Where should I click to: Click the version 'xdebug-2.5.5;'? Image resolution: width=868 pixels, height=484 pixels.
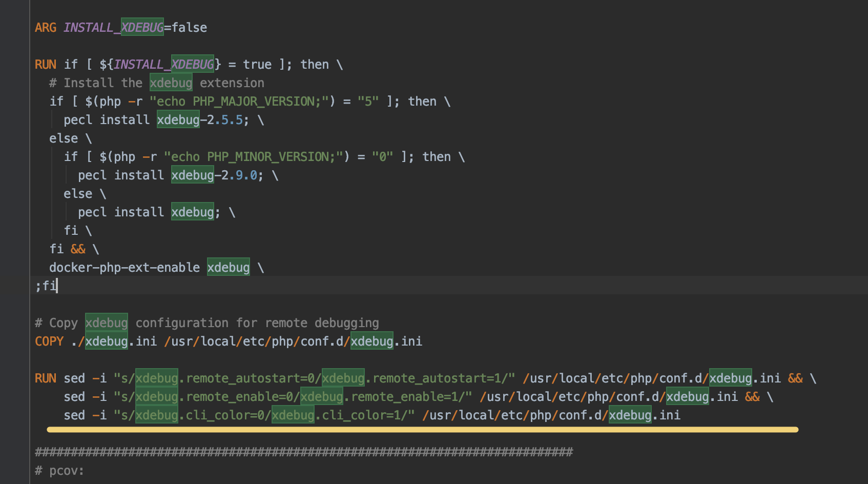(203, 120)
